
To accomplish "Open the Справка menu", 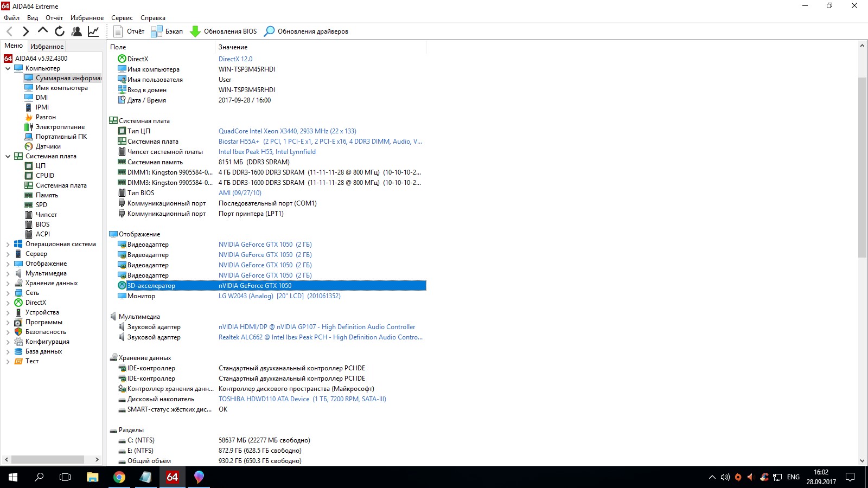I will click(x=153, y=18).
